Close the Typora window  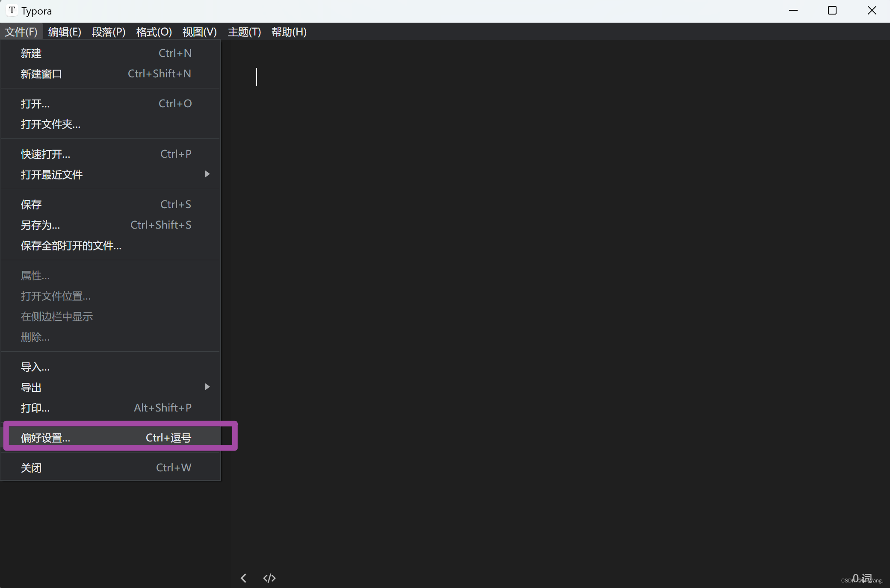tap(872, 10)
